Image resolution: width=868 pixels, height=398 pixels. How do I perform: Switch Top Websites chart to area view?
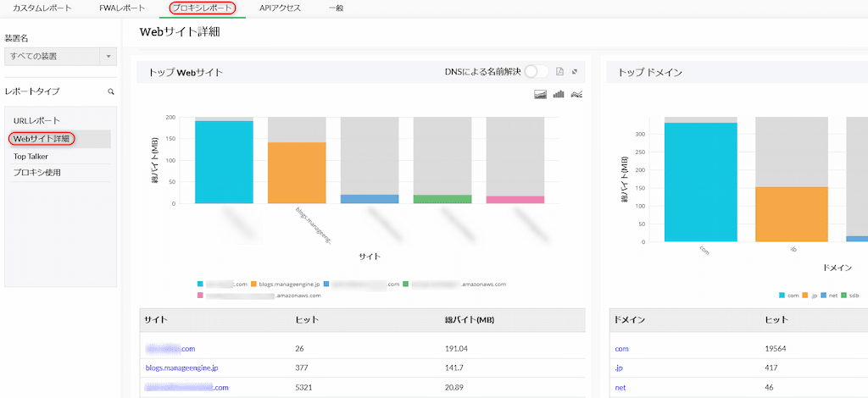(x=541, y=94)
